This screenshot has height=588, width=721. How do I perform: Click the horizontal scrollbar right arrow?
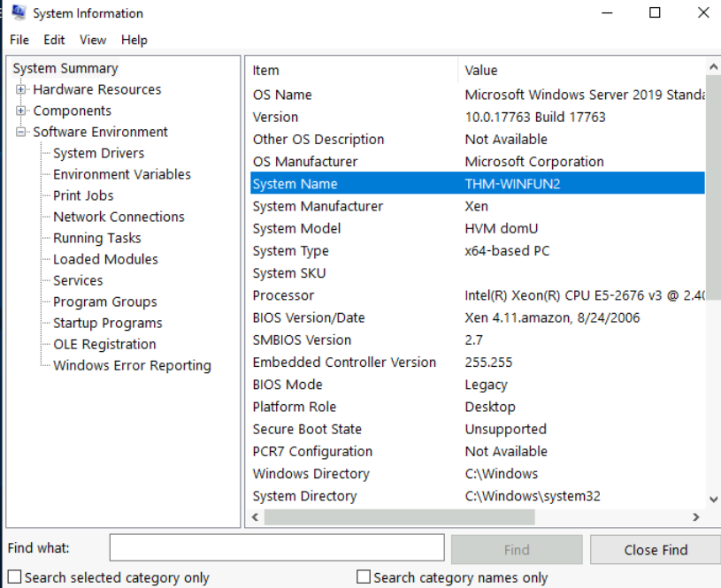pyautogui.click(x=696, y=517)
